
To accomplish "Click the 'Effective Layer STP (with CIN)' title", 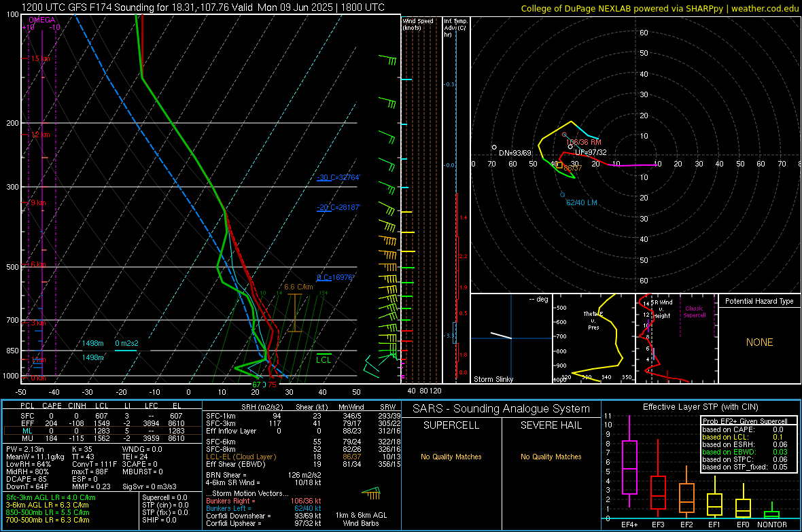I will pyautogui.click(x=700, y=407).
